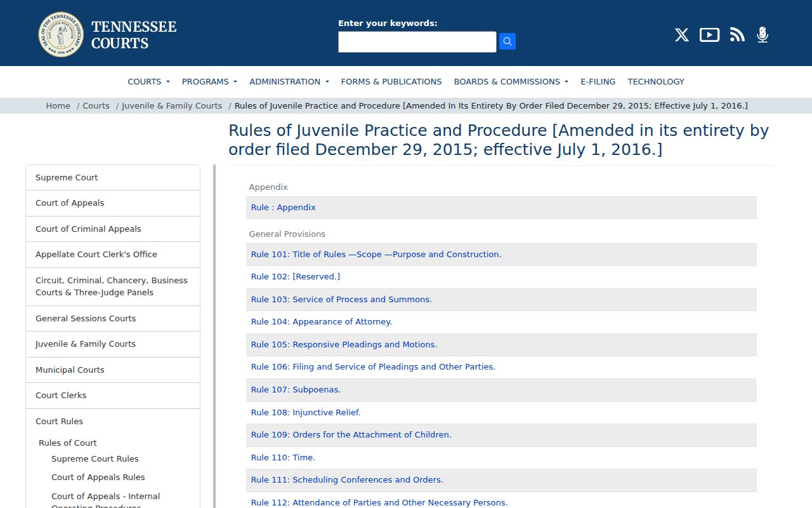Open the Technology menu item
Image resolution: width=812 pixels, height=508 pixels.
point(656,81)
